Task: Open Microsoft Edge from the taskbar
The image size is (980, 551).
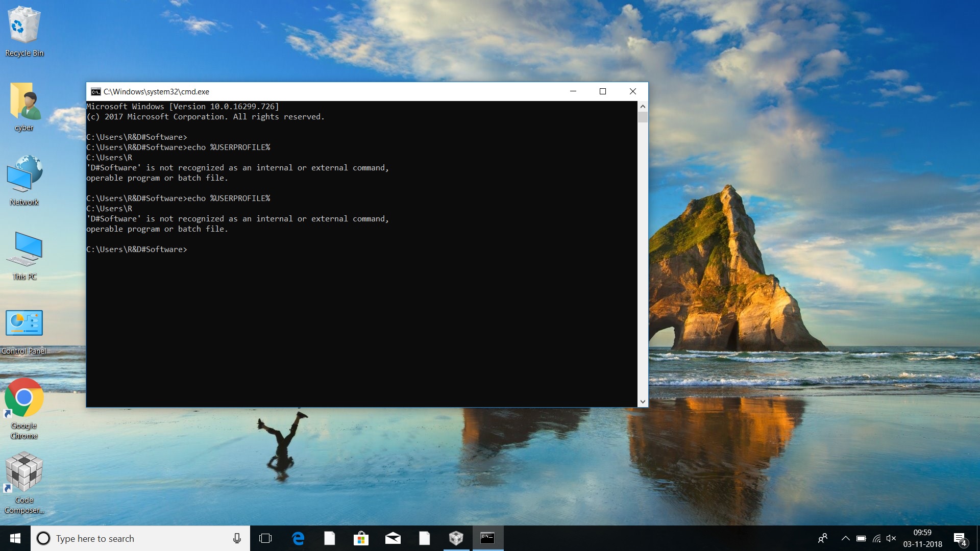Action: [x=298, y=538]
